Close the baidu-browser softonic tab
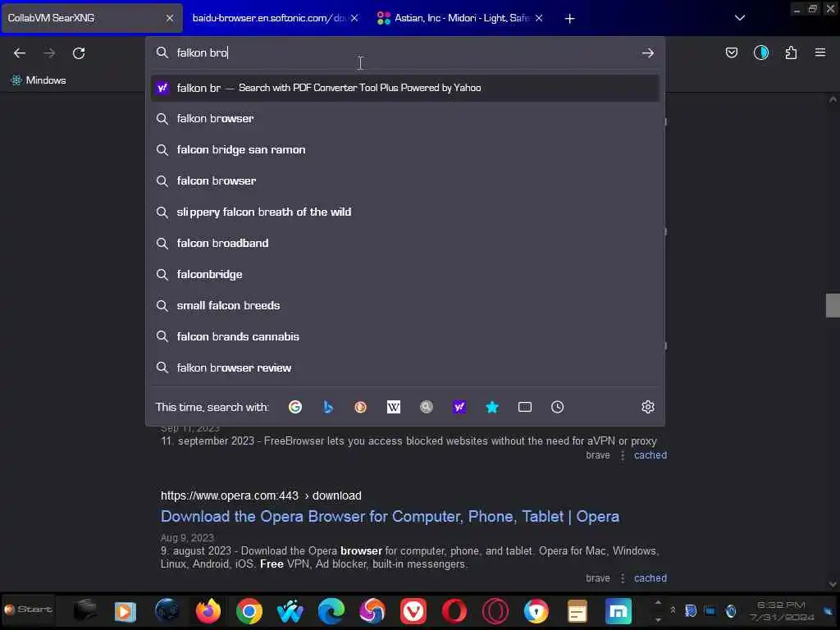The width and height of the screenshot is (840, 630). 354,18
